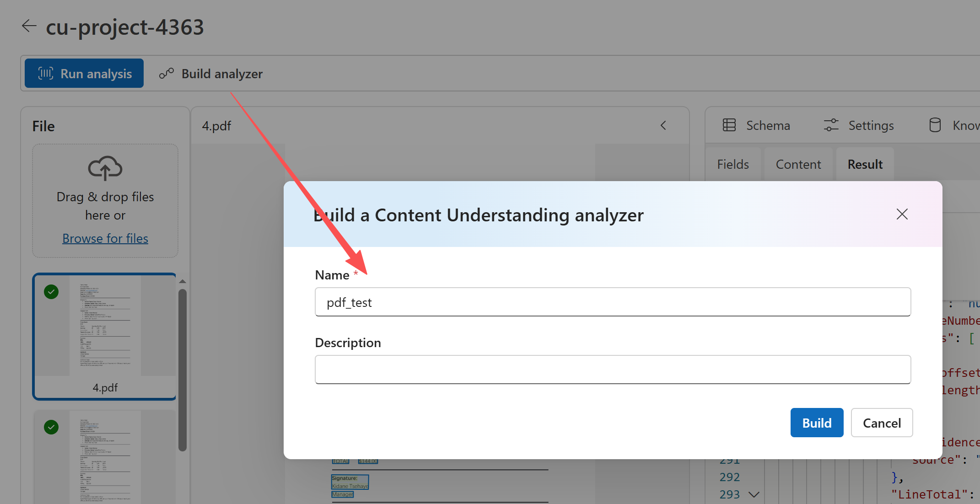Image resolution: width=980 pixels, height=504 pixels.
Task: Select the Result tab
Action: (865, 164)
